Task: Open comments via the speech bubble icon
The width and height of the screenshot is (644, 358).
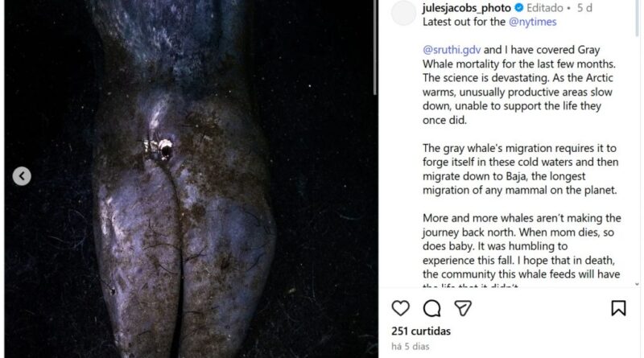Action: [431, 308]
